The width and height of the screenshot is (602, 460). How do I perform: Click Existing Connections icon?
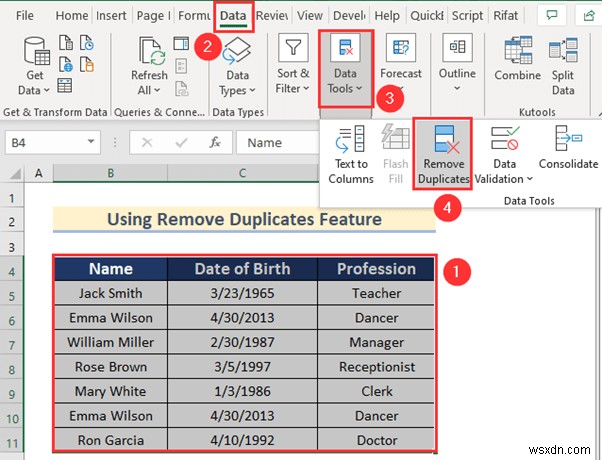pyautogui.click(x=87, y=64)
